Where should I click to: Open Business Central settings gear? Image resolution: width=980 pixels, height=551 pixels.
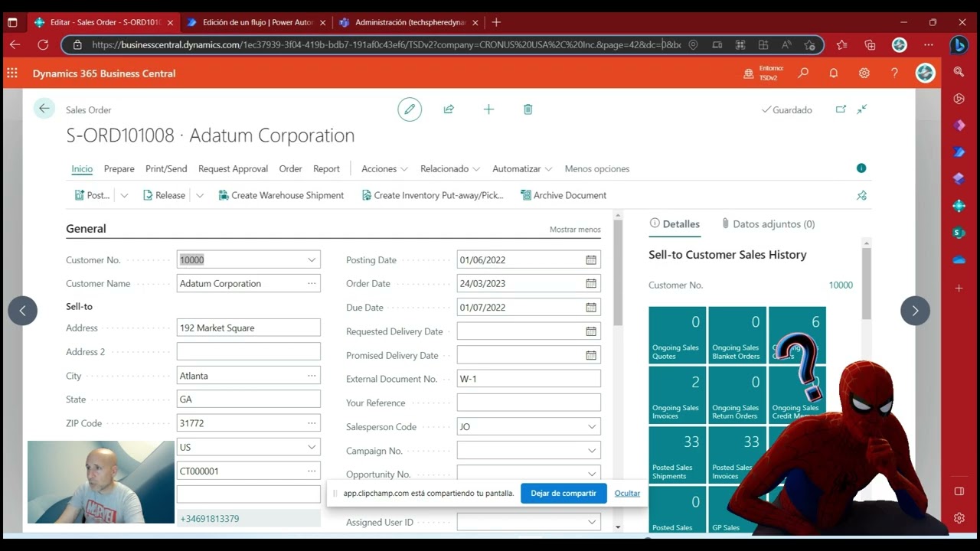(864, 73)
